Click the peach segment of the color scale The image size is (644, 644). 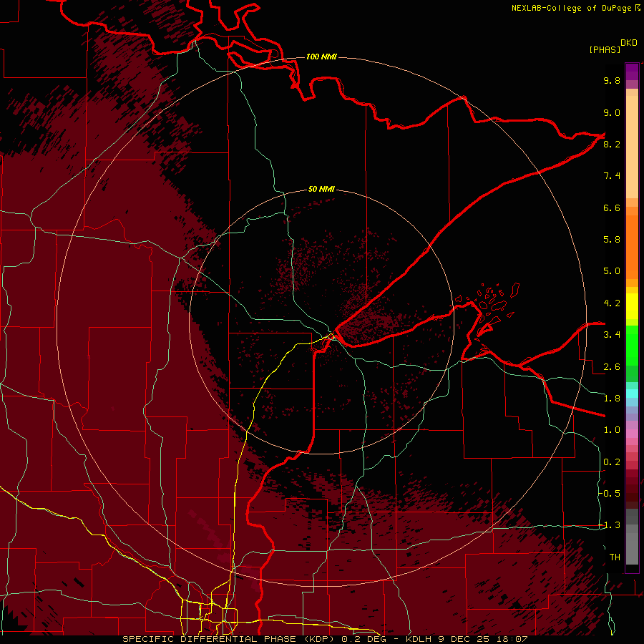632,148
